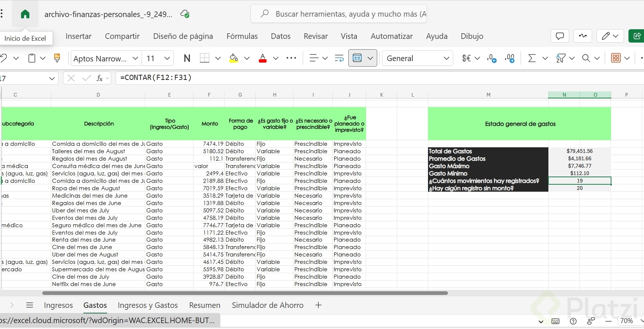Click the insert function fx button
This screenshot has height=329, width=644.
point(99,78)
